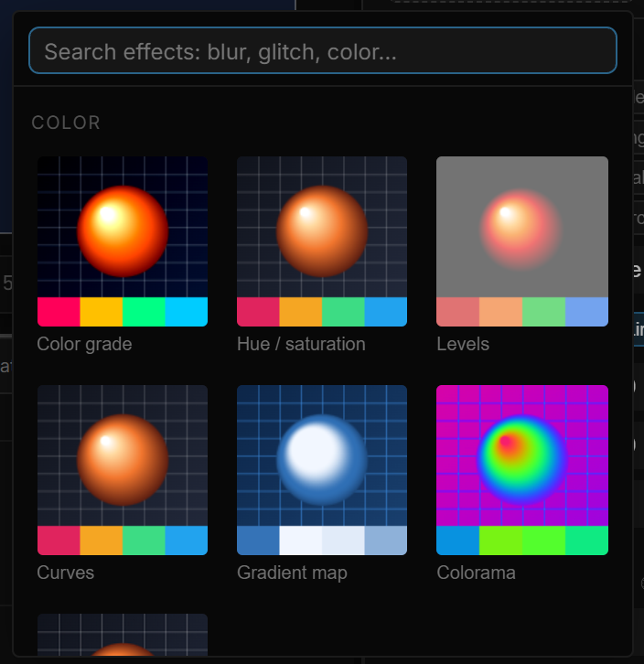Click the Hue / saturation label text

(301, 344)
